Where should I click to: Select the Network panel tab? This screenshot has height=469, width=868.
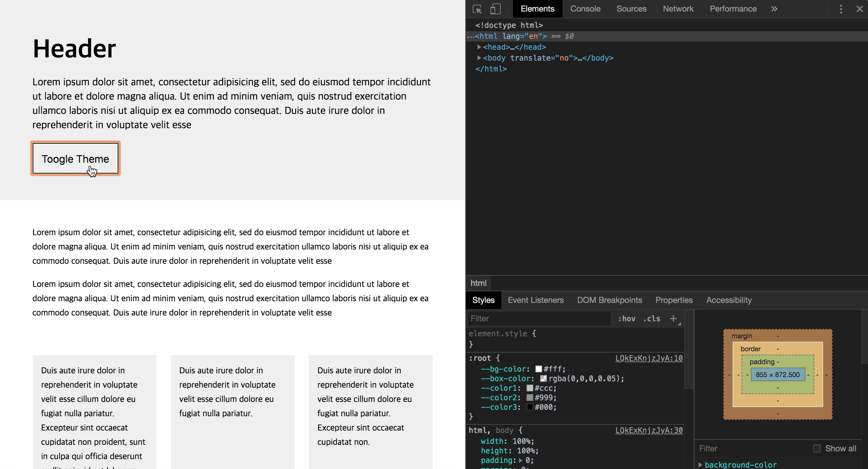tap(678, 9)
